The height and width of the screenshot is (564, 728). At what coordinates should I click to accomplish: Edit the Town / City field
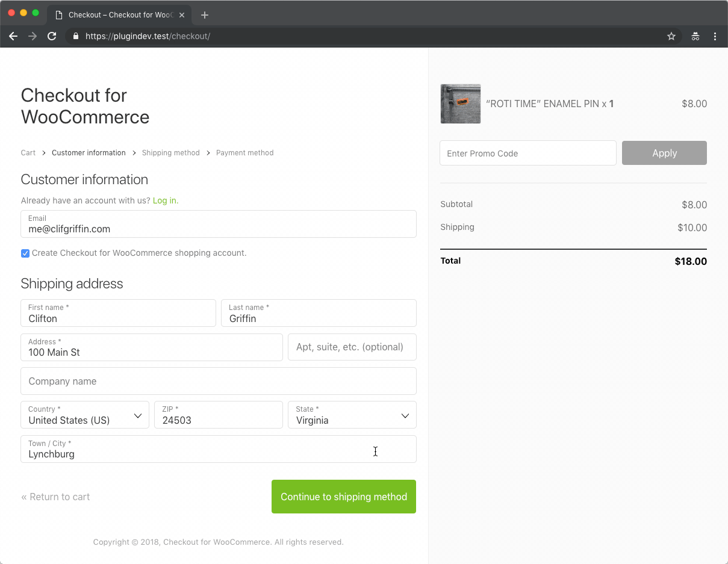coord(219,449)
